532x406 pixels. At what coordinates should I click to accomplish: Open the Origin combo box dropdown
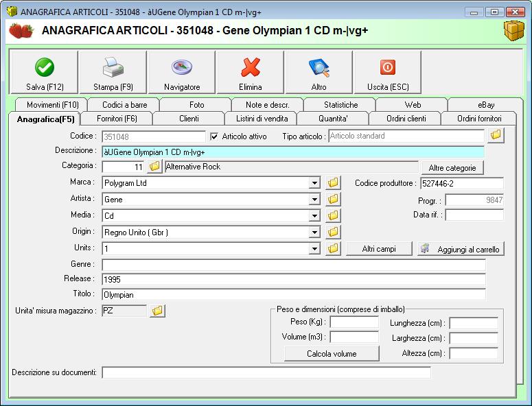click(314, 232)
